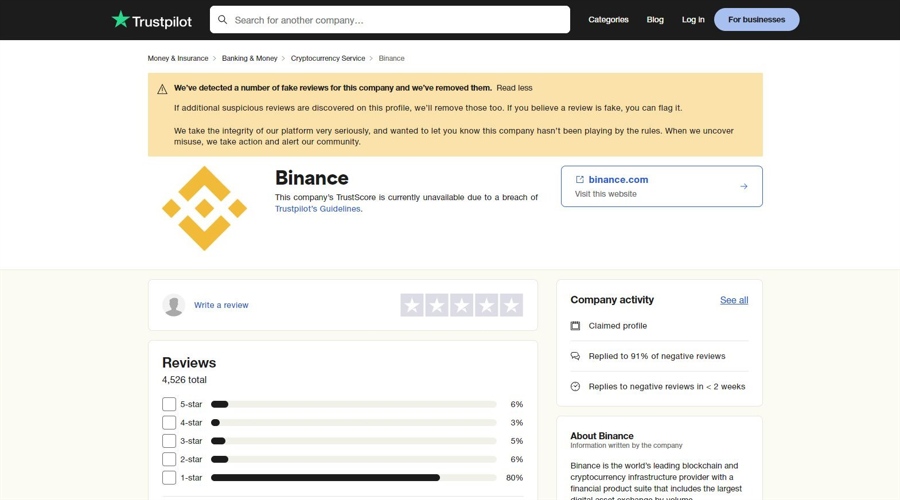Click the external link icon beside binance.com
The image size is (900, 500).
[x=580, y=180]
